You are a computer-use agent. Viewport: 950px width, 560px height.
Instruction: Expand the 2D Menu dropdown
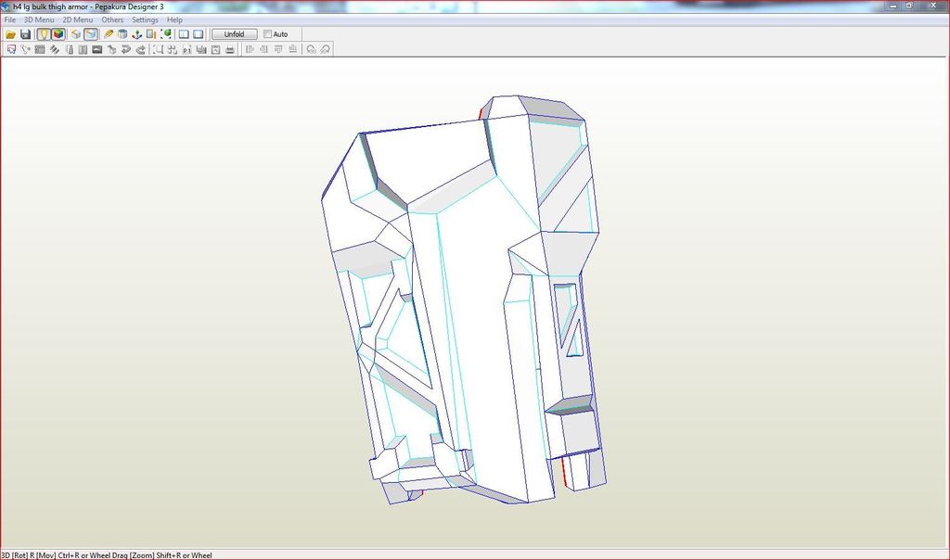pos(78,19)
